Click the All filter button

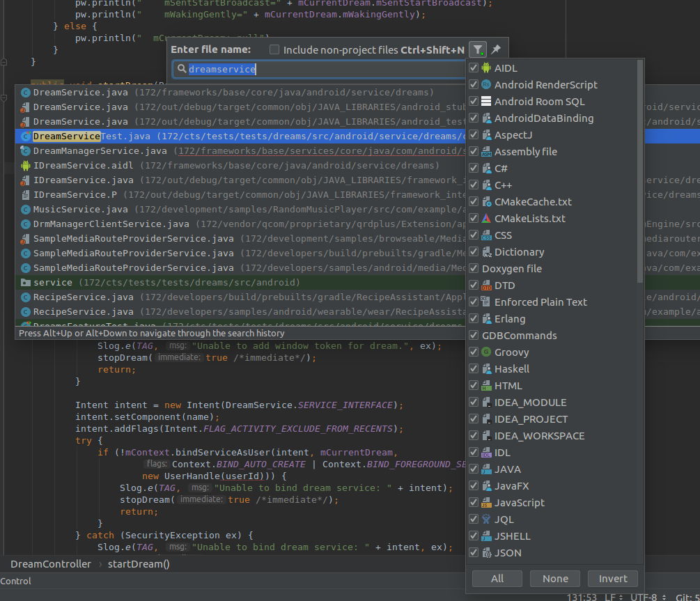497,579
